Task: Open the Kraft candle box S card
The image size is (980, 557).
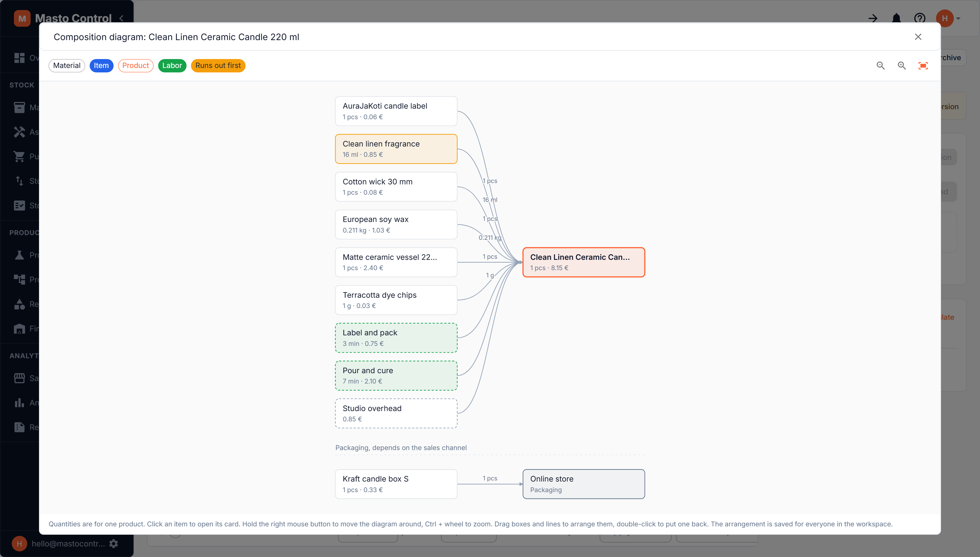Action: pyautogui.click(x=396, y=484)
